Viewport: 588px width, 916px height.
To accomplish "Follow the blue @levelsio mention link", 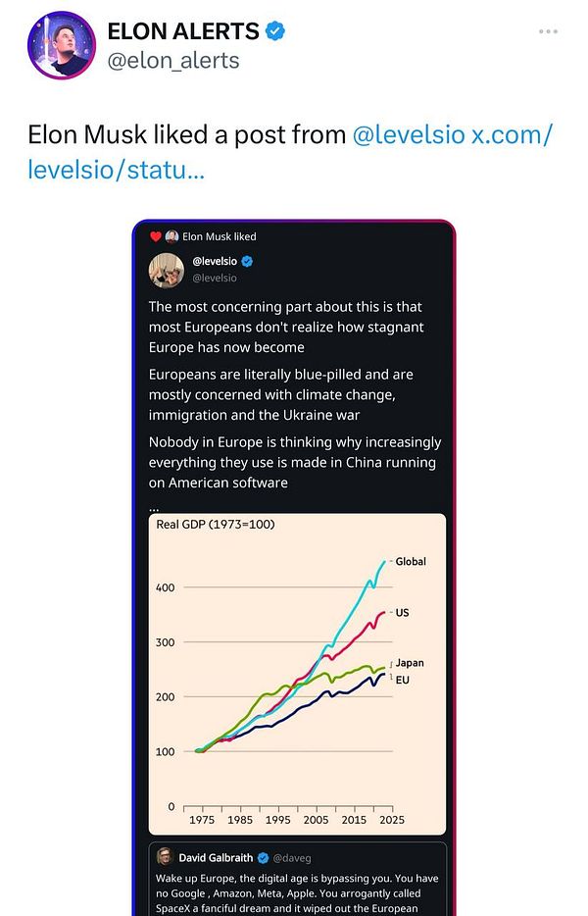I will [x=408, y=134].
